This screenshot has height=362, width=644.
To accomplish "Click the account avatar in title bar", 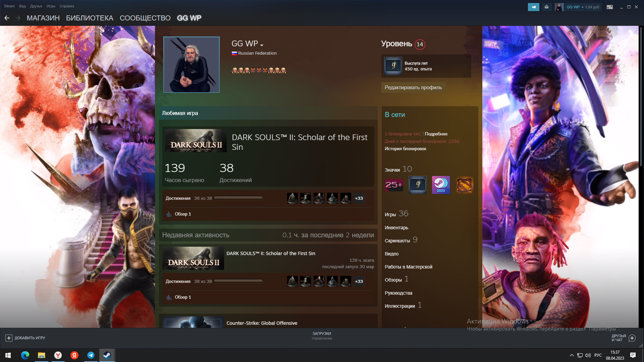I will coord(559,7).
